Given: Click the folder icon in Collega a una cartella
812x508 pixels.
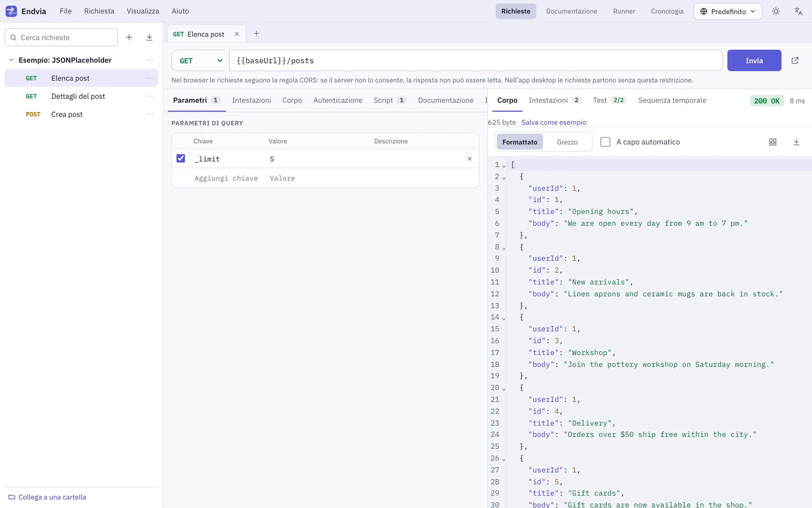Looking at the screenshot, I should tap(12, 497).
